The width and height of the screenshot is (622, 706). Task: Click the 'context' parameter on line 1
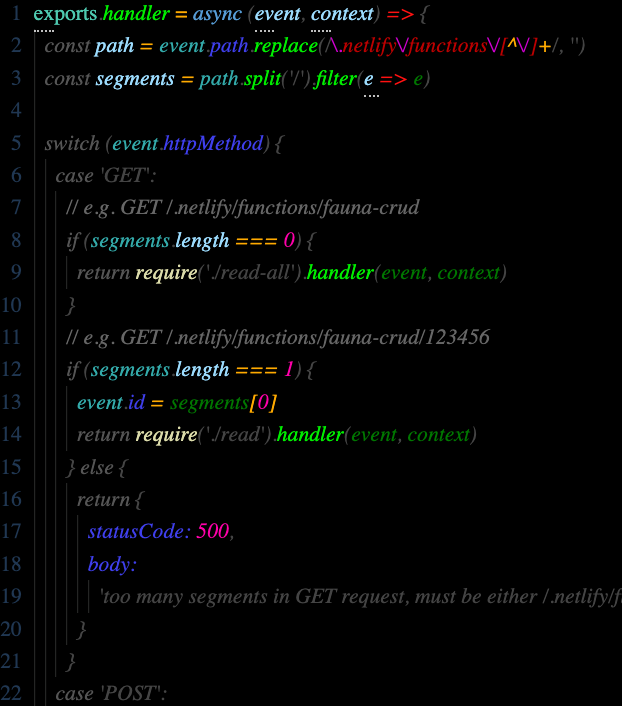(x=342, y=14)
